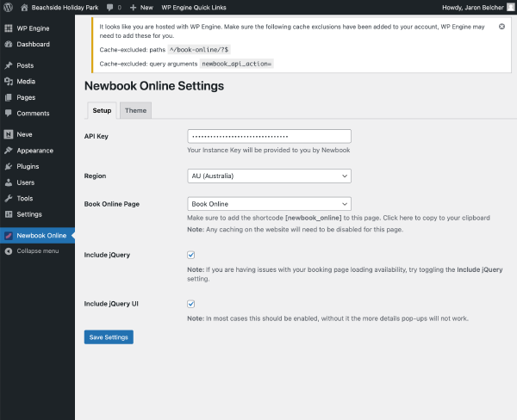Viewport: 517px width, 420px height.
Task: Select the ^/book-online/?$ path code
Action: coord(199,50)
